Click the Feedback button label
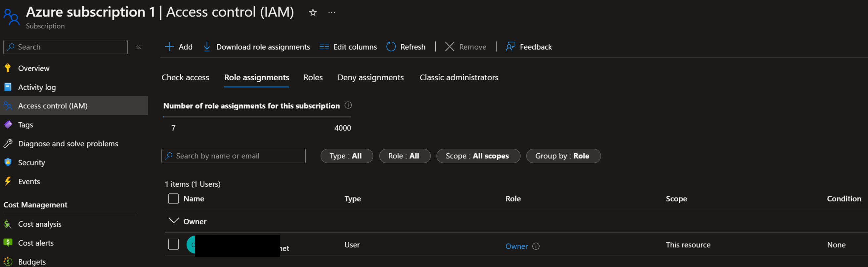The width and height of the screenshot is (868, 267). (x=536, y=47)
